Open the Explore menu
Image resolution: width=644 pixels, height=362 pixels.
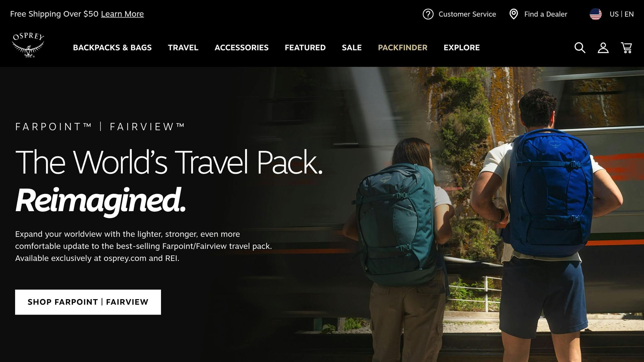click(462, 48)
